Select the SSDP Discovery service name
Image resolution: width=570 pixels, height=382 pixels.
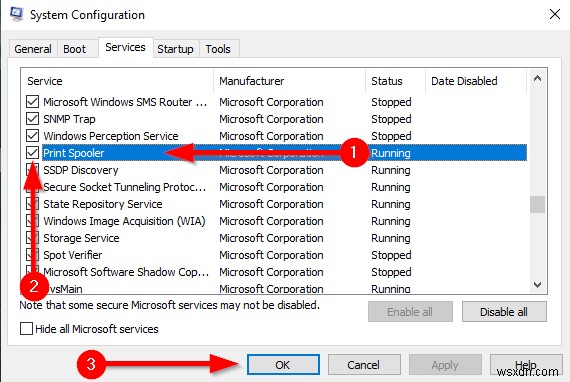(x=81, y=170)
